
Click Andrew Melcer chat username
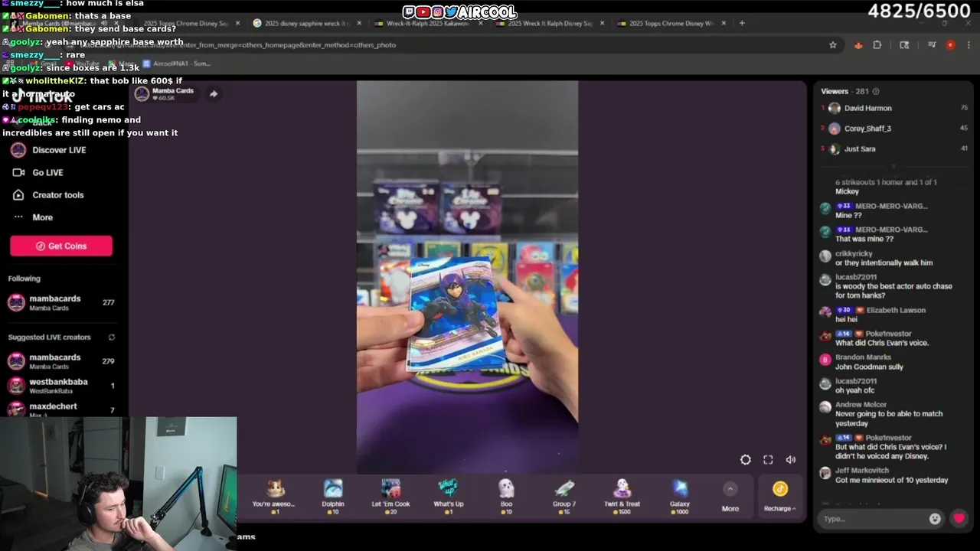click(x=861, y=405)
